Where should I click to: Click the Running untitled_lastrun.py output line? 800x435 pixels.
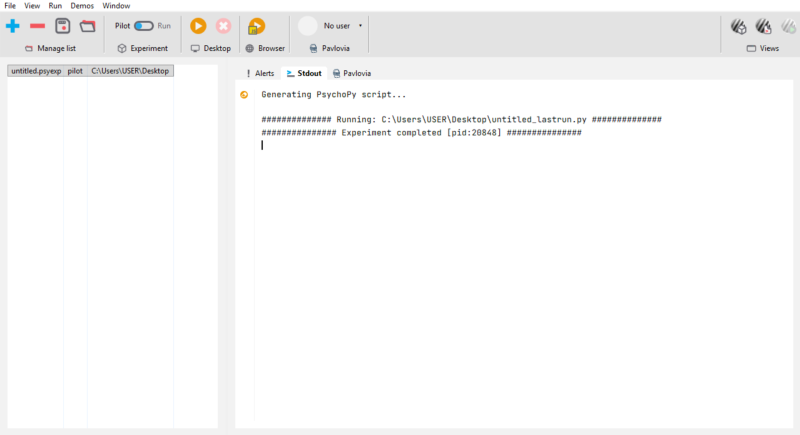point(461,119)
